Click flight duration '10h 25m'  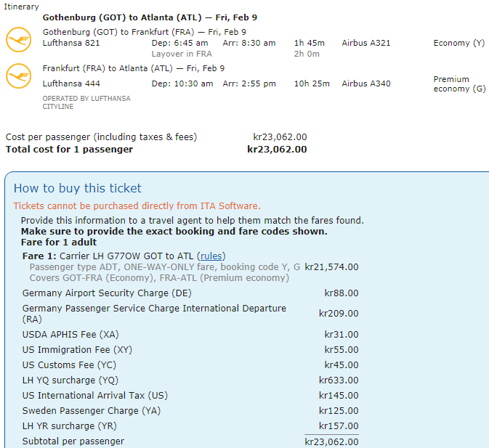click(x=312, y=84)
